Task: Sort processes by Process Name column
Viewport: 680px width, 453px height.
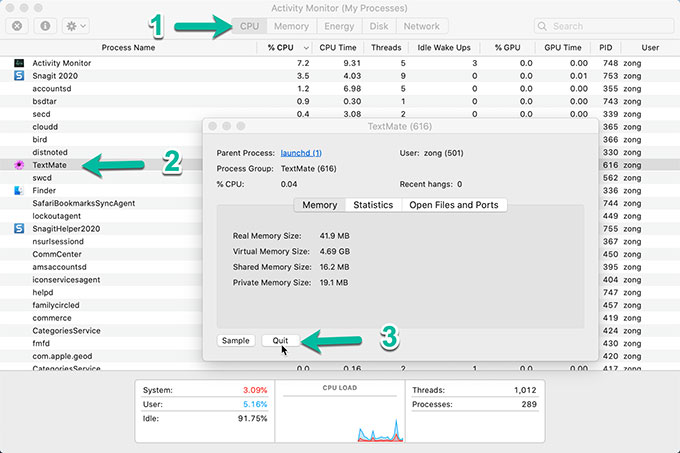Action: 130,47
